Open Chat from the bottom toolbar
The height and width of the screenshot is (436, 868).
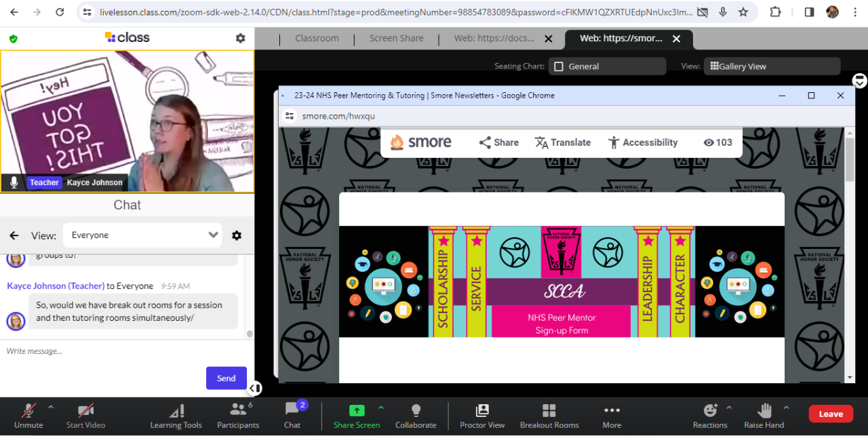[x=292, y=416]
